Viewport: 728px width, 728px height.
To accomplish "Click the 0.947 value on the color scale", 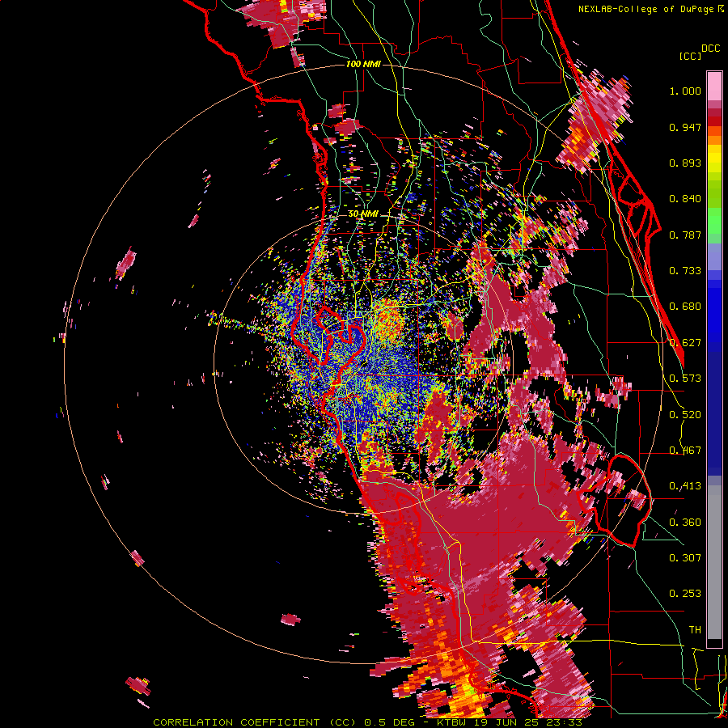I will pyautogui.click(x=685, y=127).
